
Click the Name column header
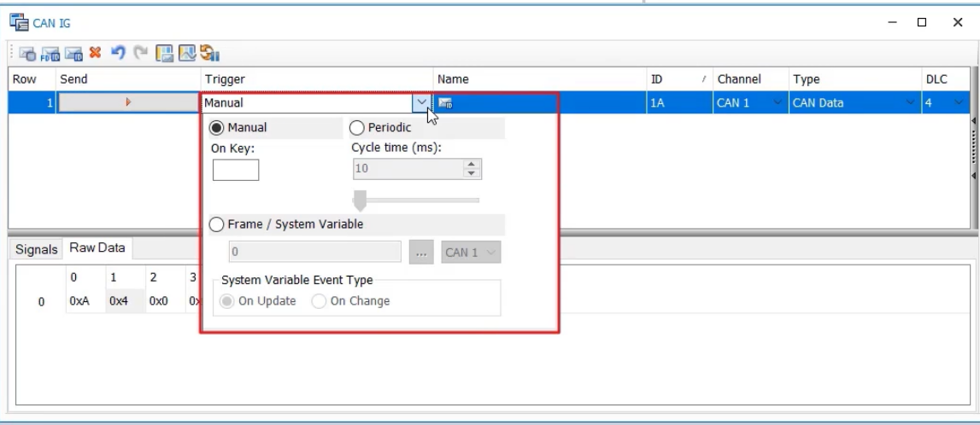(x=540, y=79)
